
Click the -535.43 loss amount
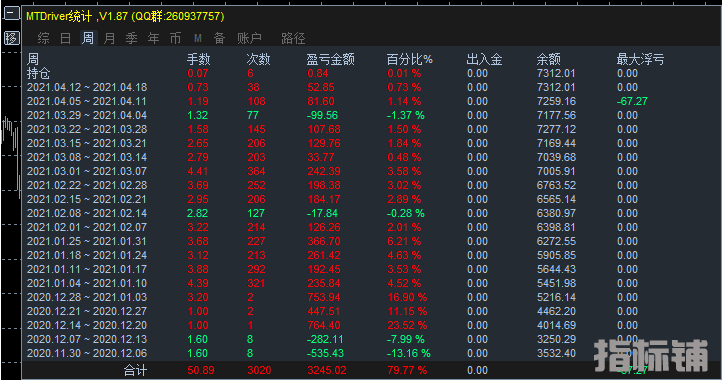326,353
